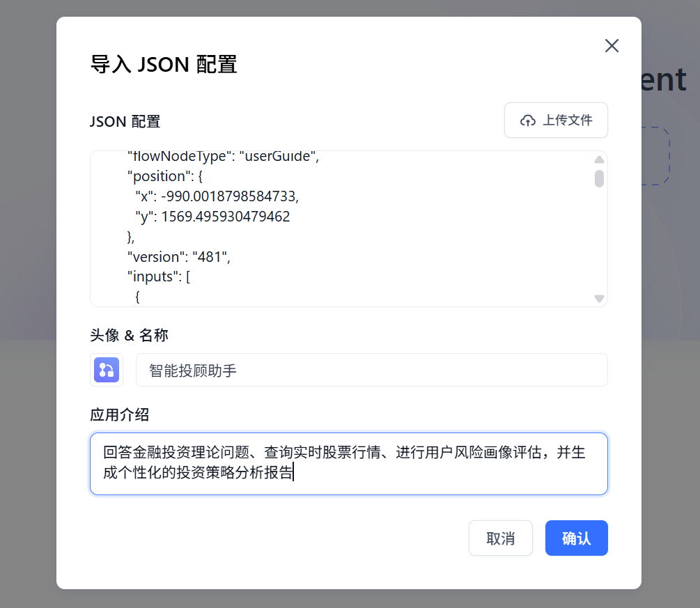Click the "y": 1569.495930479462 line
This screenshot has width=700, height=608.
212,217
